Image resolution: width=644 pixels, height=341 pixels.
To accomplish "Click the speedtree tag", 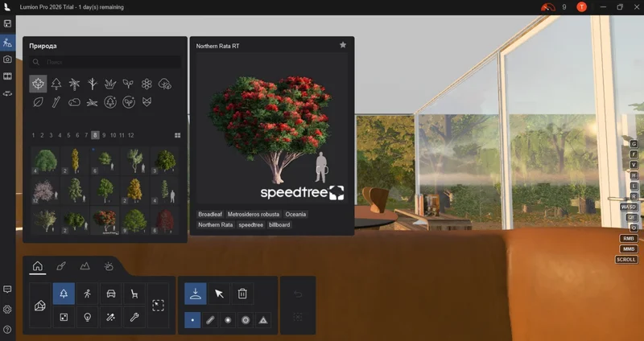I will (251, 225).
